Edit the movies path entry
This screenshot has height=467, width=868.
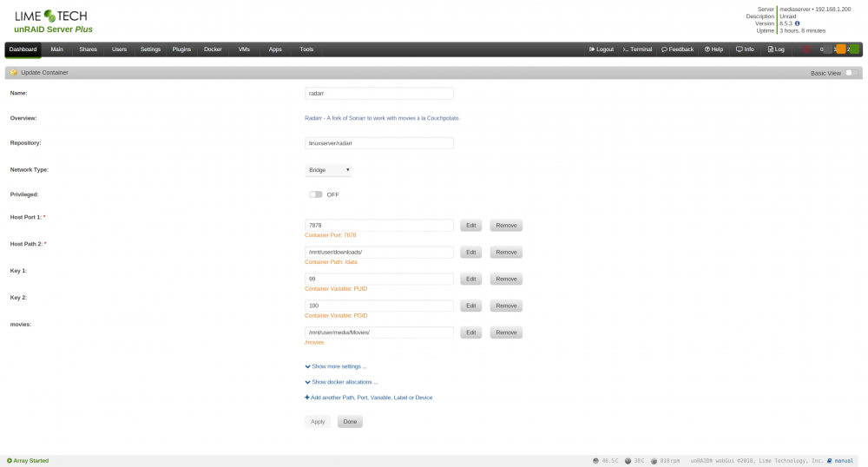pyautogui.click(x=471, y=332)
